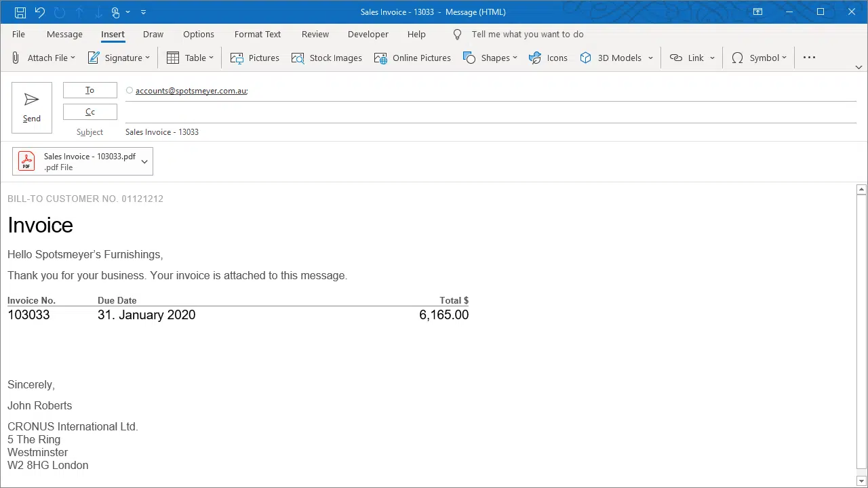Click the "Total $" column header
868x488 pixels.
(454, 300)
